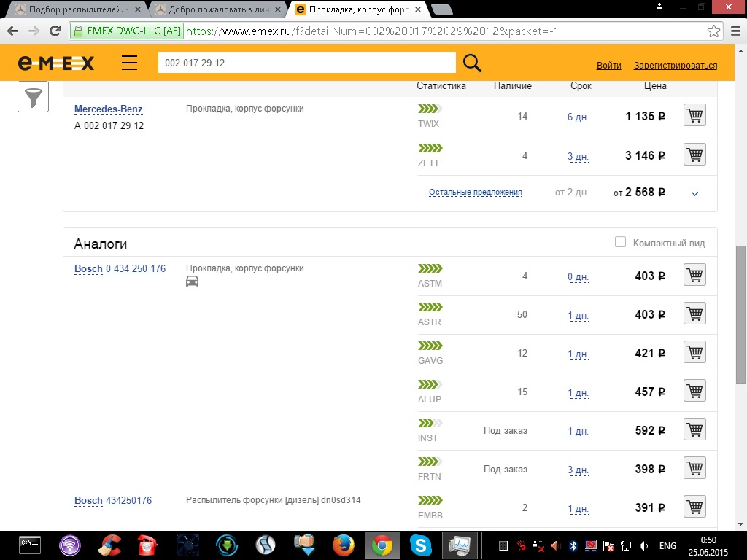Open Skype from the taskbar
Image resolution: width=747 pixels, height=560 pixels.
coord(421,545)
